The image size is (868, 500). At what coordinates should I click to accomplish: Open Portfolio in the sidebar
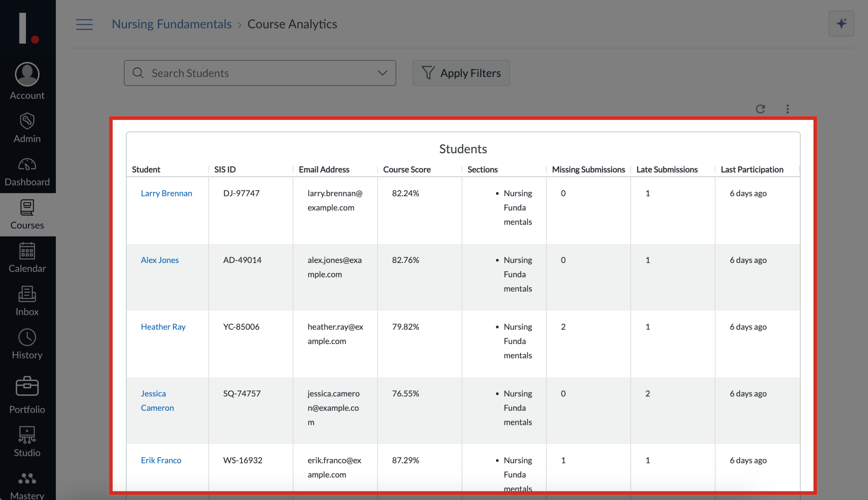pyautogui.click(x=27, y=395)
